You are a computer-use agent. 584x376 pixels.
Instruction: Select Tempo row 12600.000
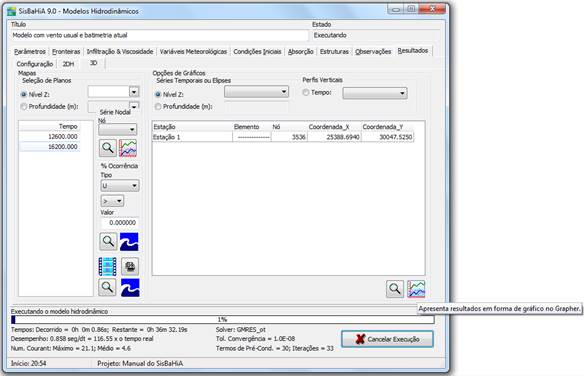tap(49, 137)
